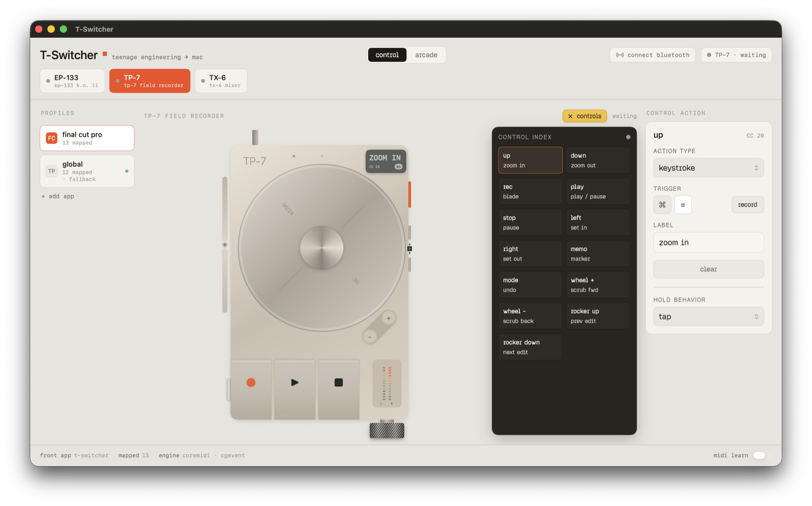Click the minus rocker button on device
812x506 pixels.
pyautogui.click(x=370, y=337)
